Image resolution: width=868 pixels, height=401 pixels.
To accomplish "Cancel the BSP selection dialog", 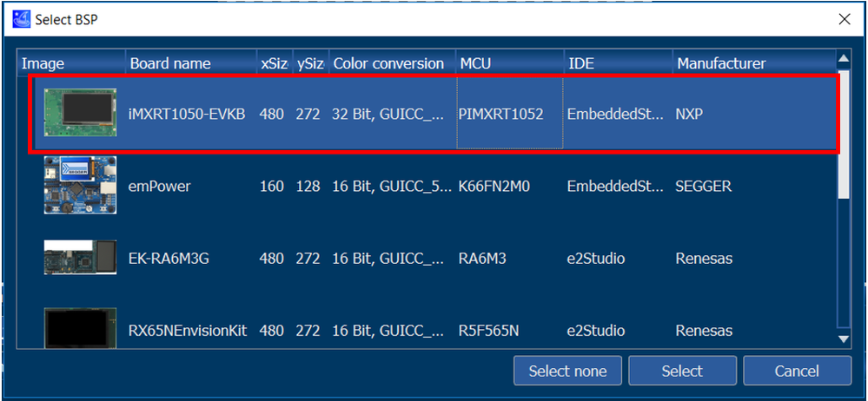I will (797, 371).
